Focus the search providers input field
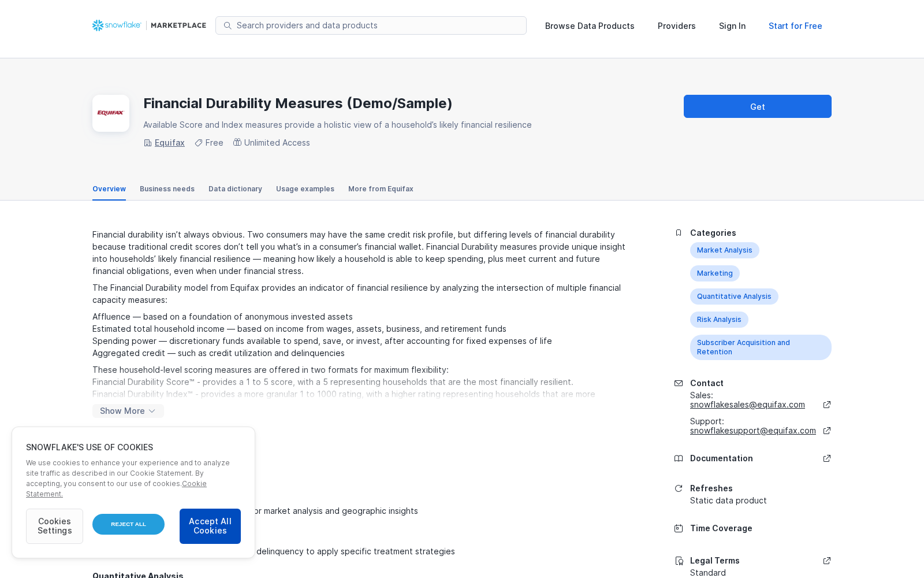The image size is (924, 578). [x=371, y=25]
